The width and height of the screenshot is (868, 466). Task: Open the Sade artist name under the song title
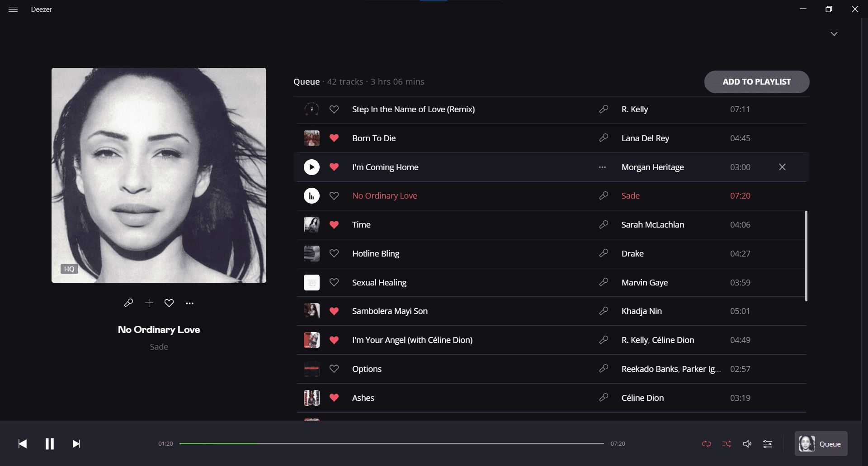[x=159, y=347]
